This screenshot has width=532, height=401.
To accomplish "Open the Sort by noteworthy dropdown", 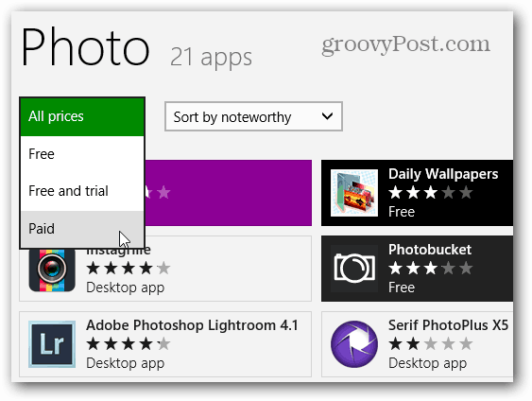I will (x=253, y=116).
